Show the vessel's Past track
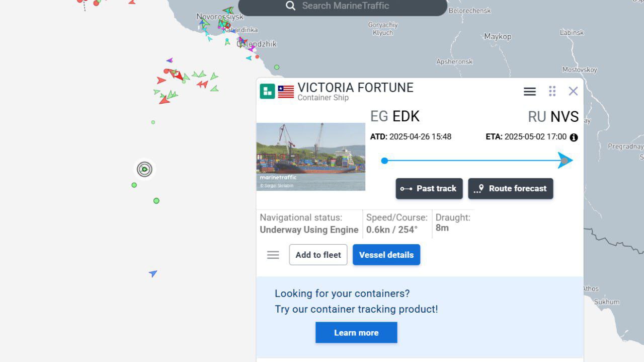Viewport: 644px width, 362px height. pyautogui.click(x=429, y=188)
